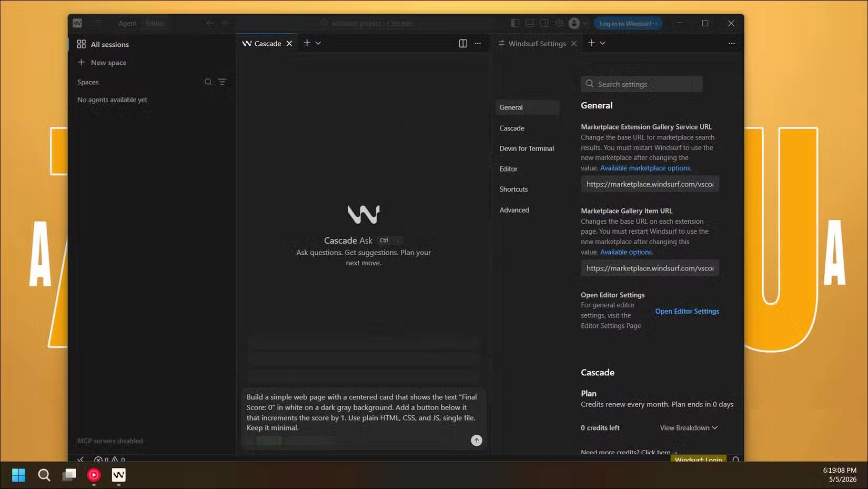
Task: Click Log in to Windsurf button
Action: coord(628,24)
